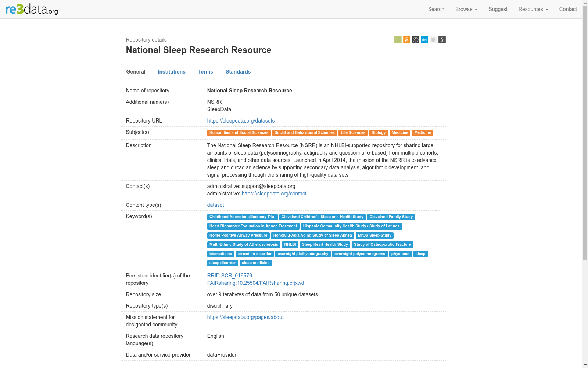Click the Study of Osteoporotic Fracture keyword

point(383,245)
